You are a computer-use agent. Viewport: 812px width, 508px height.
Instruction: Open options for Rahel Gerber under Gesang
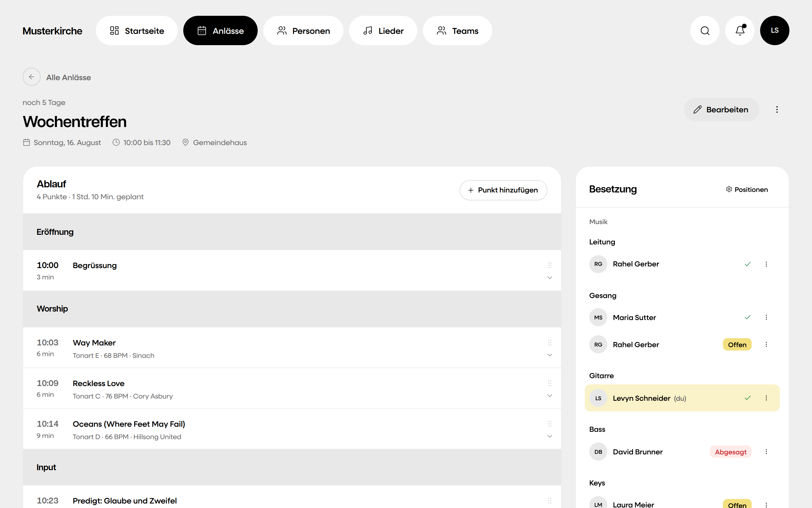(x=766, y=344)
